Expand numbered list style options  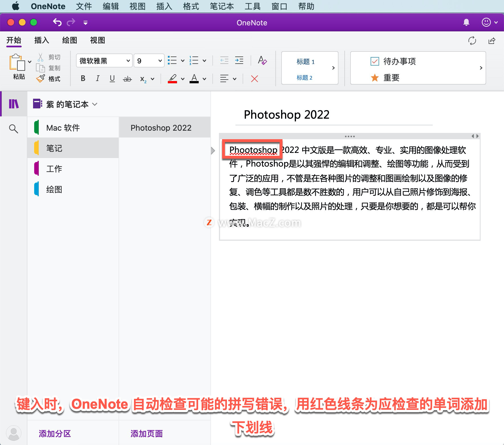[x=204, y=60]
